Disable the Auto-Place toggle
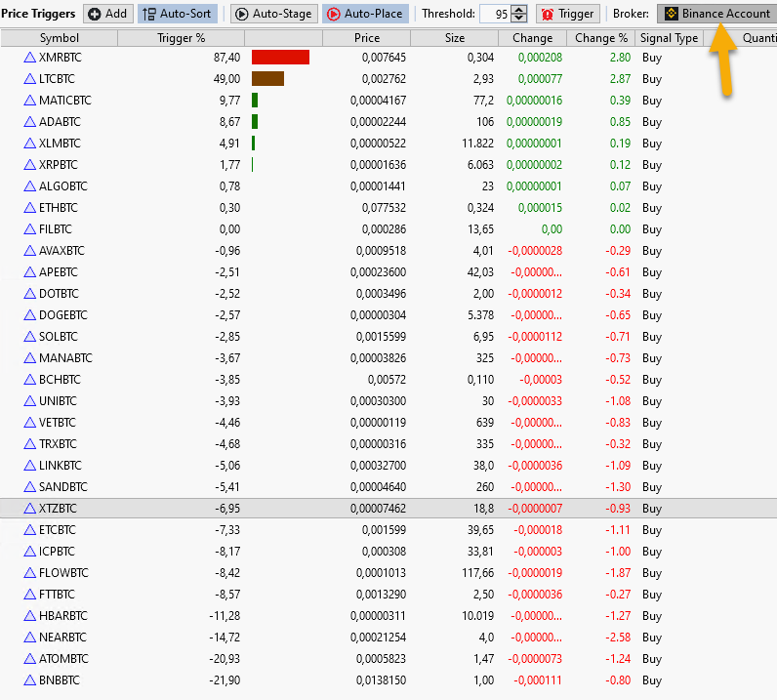The image size is (777, 700). 363,14
